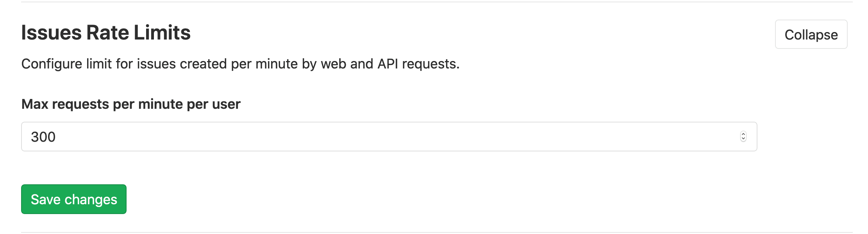Click the stepper down arrow

click(x=743, y=139)
